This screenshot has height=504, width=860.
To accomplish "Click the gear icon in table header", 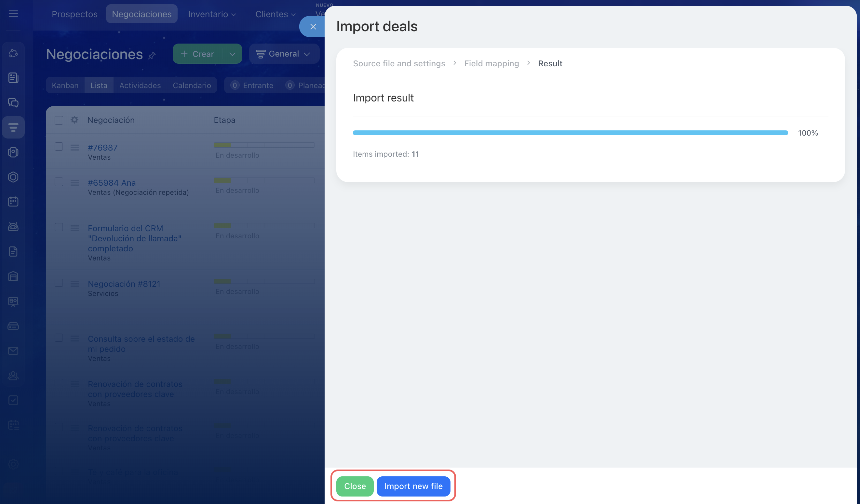I will (74, 120).
